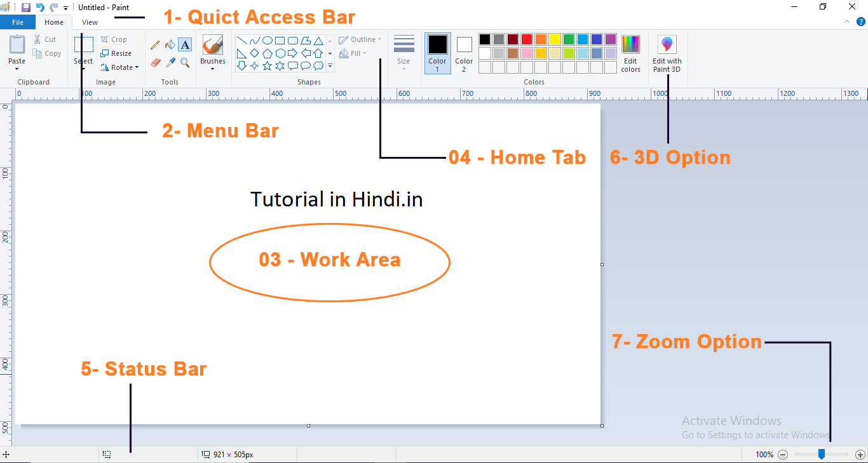This screenshot has height=463, width=868.
Task: Pick the red color swatch
Action: click(527, 39)
